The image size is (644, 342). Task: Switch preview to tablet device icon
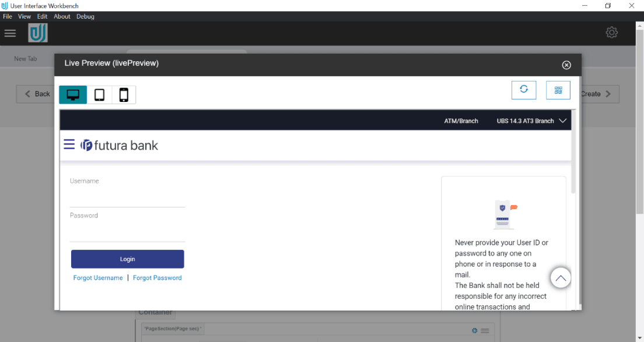point(99,94)
